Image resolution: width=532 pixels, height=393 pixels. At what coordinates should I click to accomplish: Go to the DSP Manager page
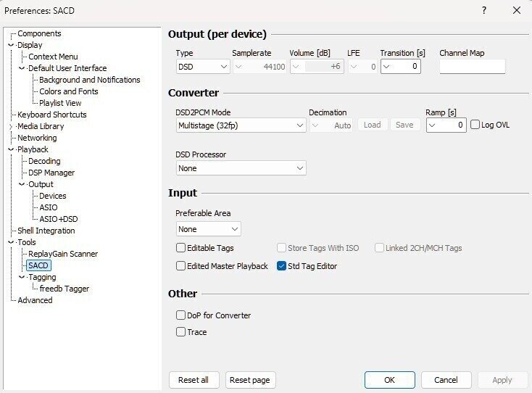tap(51, 173)
